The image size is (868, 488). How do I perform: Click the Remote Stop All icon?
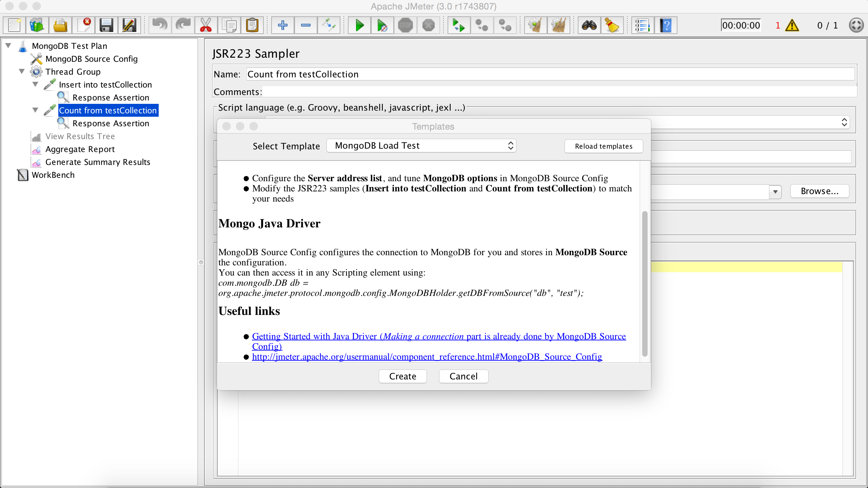[482, 25]
